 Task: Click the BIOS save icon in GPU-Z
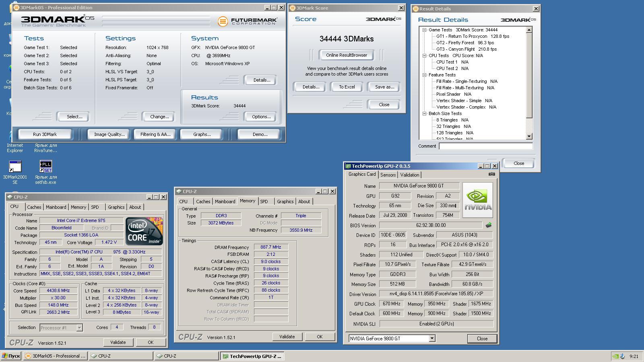(x=489, y=225)
